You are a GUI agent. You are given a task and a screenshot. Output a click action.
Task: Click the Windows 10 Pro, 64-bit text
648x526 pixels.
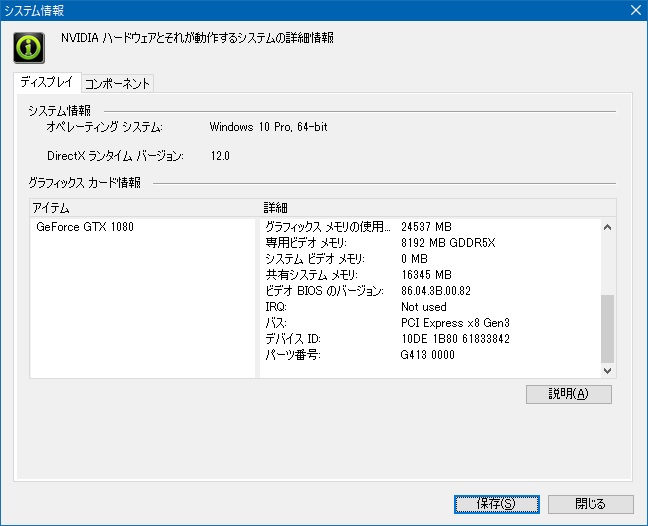pyautogui.click(x=268, y=127)
